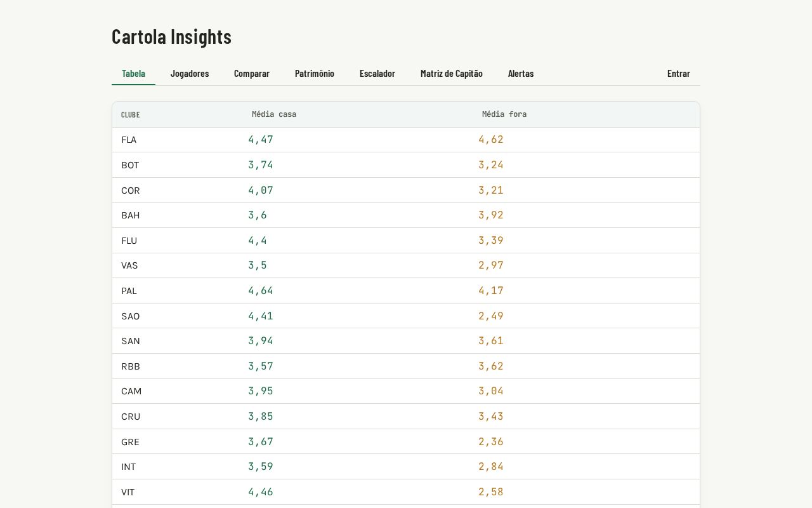Click RBB away average 3,62
This screenshot has width=812, height=508.
click(491, 366)
